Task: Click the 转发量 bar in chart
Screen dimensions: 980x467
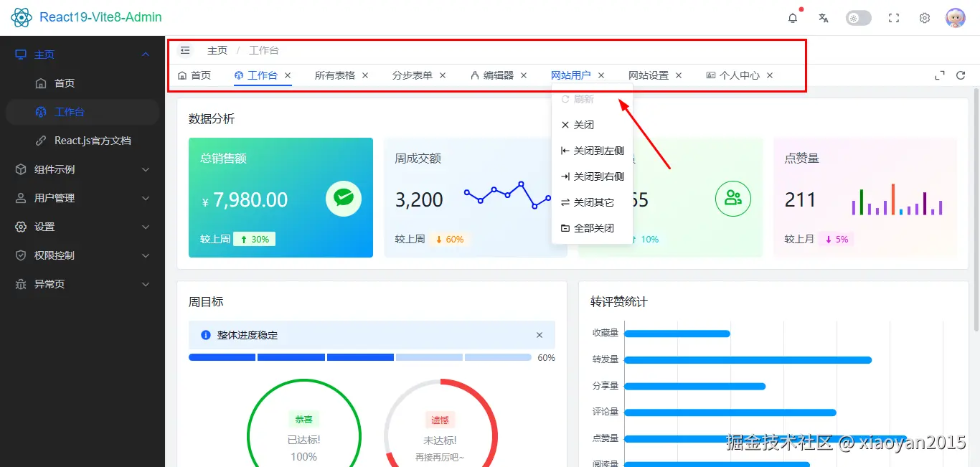Action: [x=748, y=359]
